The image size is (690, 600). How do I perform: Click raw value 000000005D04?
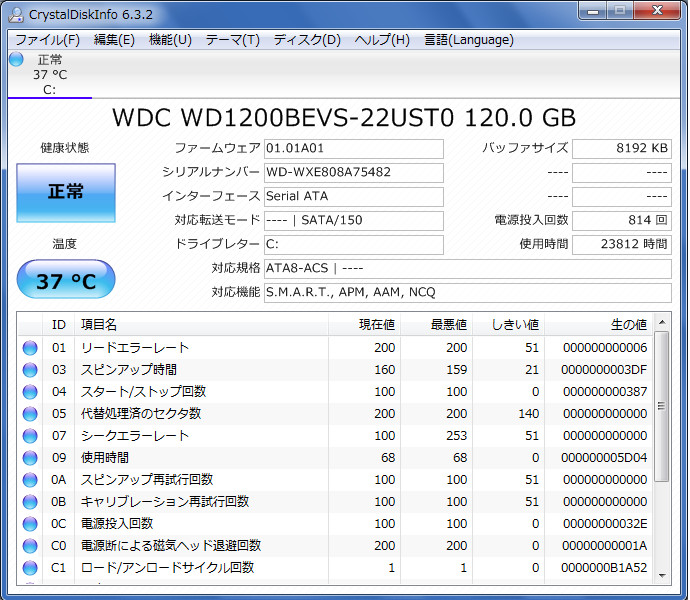click(604, 458)
